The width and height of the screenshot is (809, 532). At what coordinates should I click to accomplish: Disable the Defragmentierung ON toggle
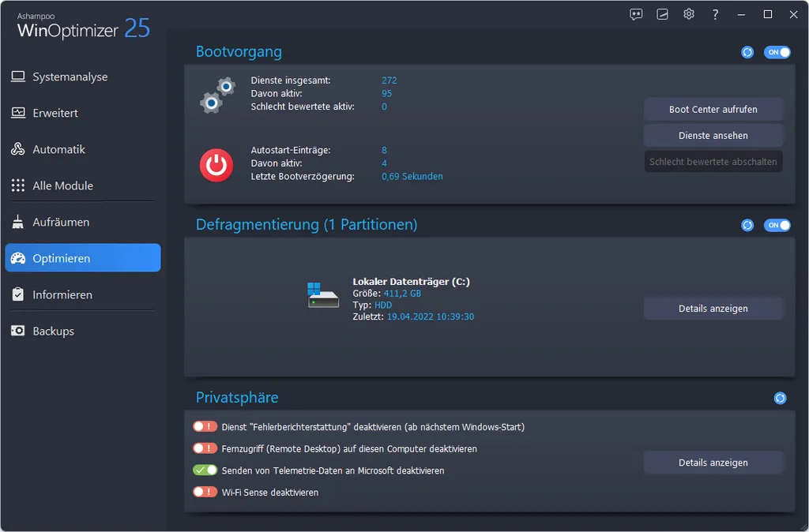[x=777, y=225]
